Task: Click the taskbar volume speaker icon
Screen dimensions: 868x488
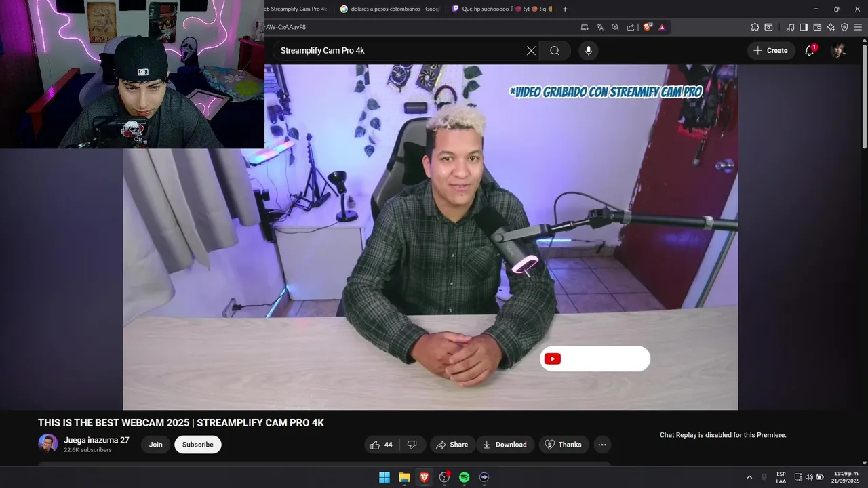Action: pyautogui.click(x=809, y=477)
